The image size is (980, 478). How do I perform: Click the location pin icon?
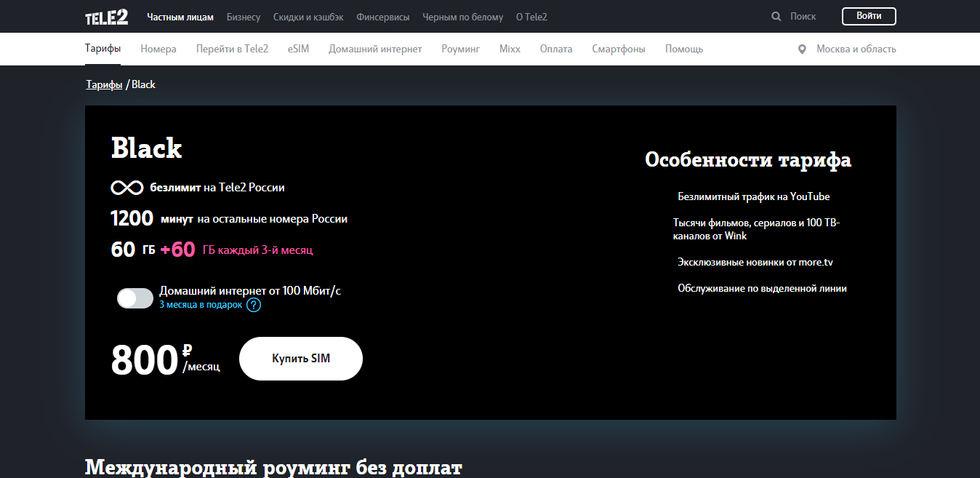tap(802, 49)
